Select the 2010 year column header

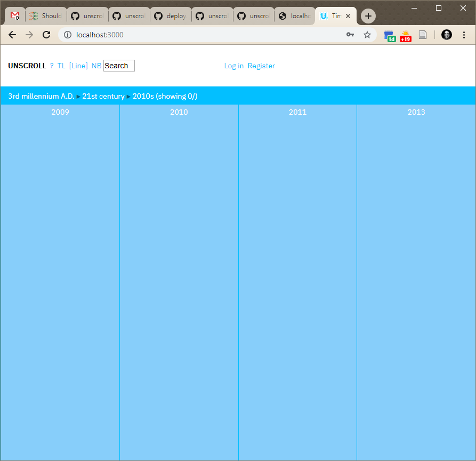pos(179,112)
